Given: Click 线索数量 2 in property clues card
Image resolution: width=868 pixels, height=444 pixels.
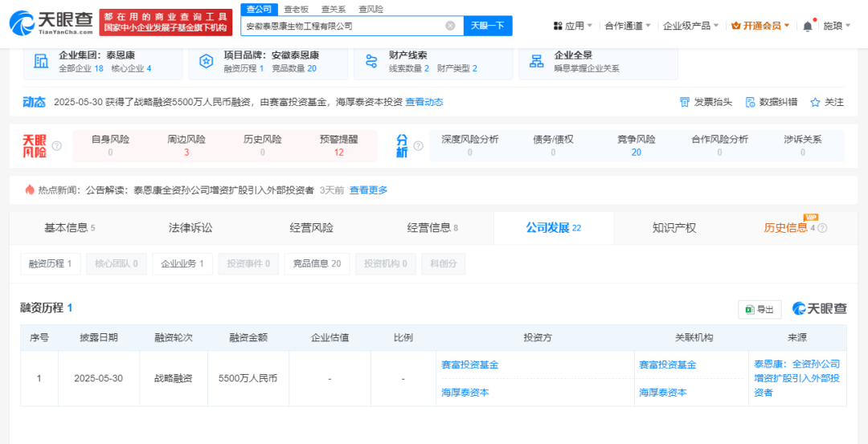Looking at the screenshot, I should click(x=409, y=68).
